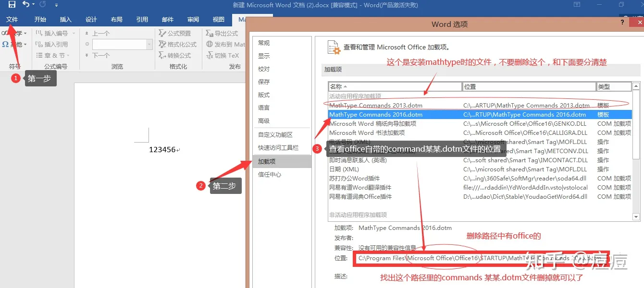This screenshot has height=288, width=644.
Task: Click 插入编号 insert equation number
Action: pos(52,33)
